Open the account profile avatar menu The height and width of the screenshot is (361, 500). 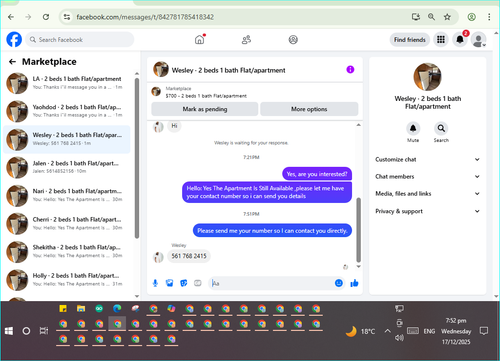[478, 40]
